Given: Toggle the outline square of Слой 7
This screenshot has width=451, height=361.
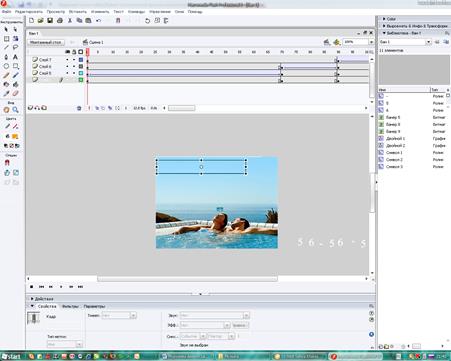Looking at the screenshot, I should [x=81, y=60].
